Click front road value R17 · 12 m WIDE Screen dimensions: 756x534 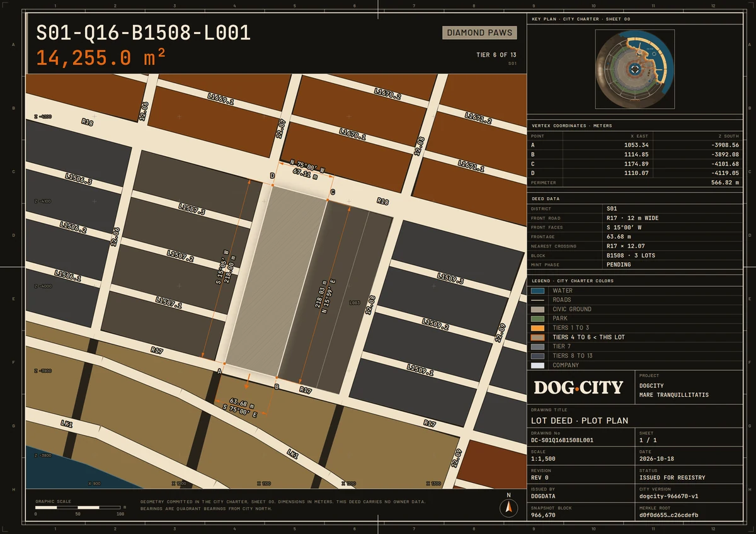[633, 218]
